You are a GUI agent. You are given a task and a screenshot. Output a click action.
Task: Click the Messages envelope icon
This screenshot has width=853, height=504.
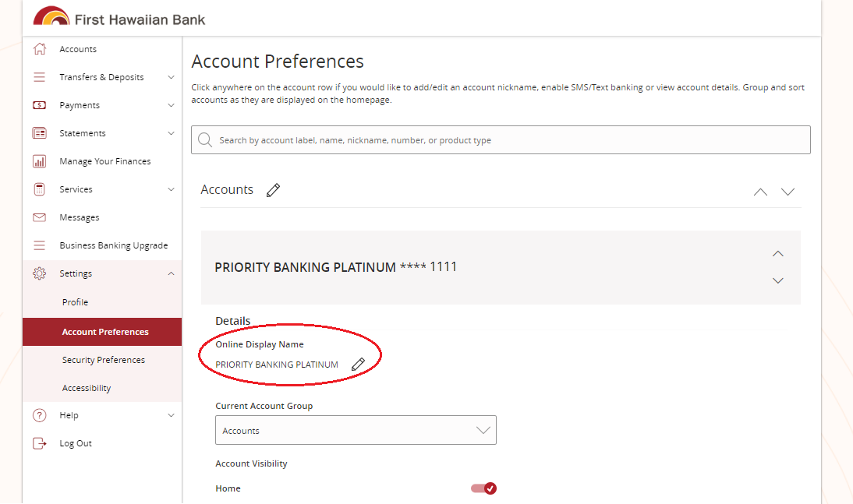click(39, 217)
